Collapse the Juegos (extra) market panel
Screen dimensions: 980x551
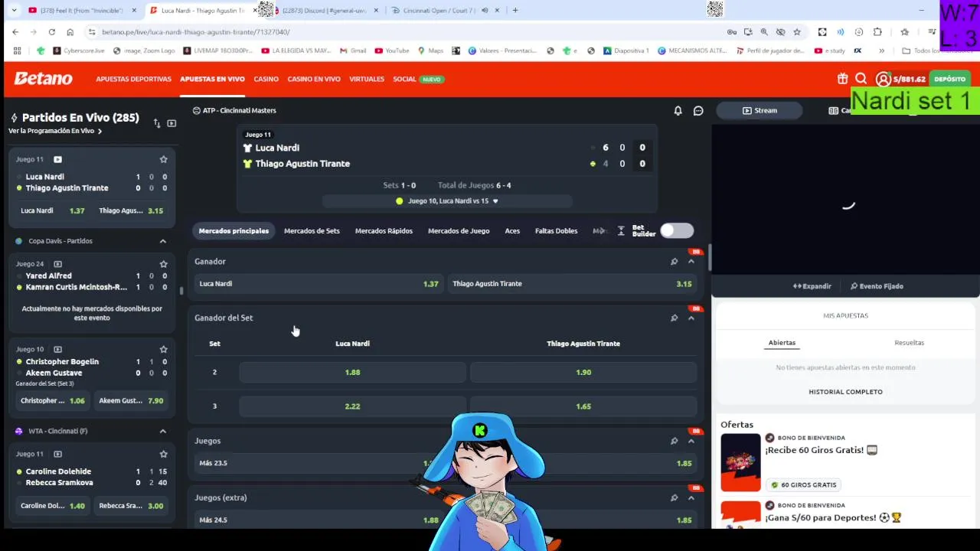[691, 497]
